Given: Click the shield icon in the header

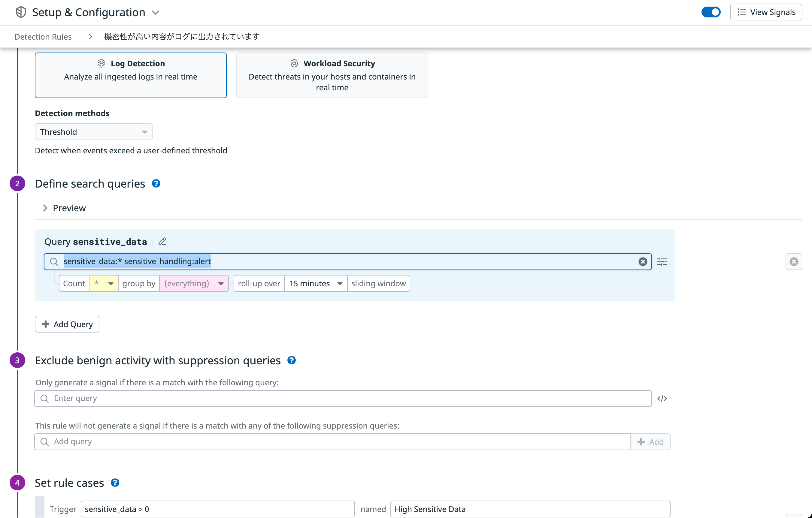Looking at the screenshot, I should coord(21,12).
